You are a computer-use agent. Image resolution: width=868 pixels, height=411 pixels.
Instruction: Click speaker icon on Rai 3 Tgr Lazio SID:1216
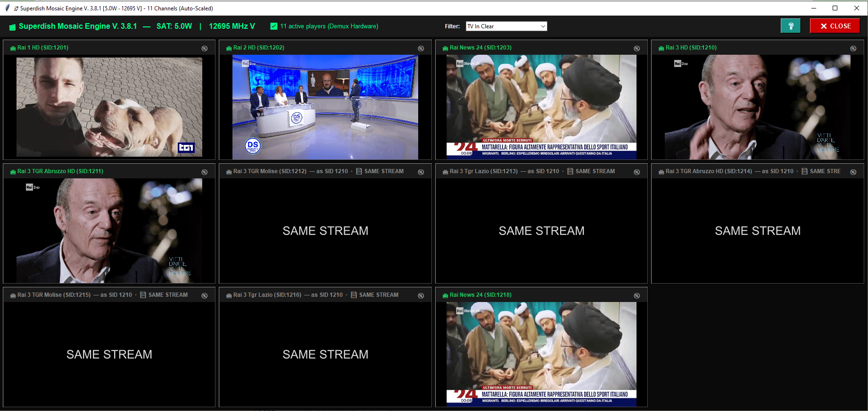(421, 296)
